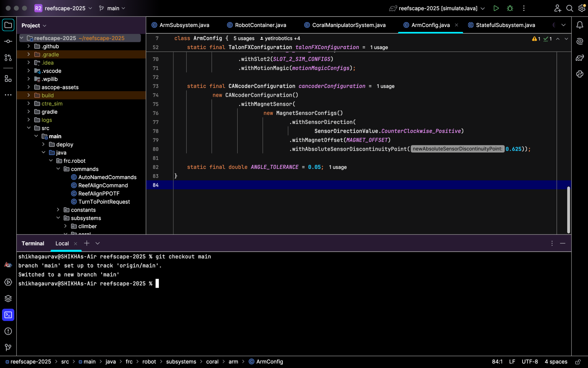Click ArmConfig in breadcrumb bar
The image size is (588, 368).
point(266,362)
